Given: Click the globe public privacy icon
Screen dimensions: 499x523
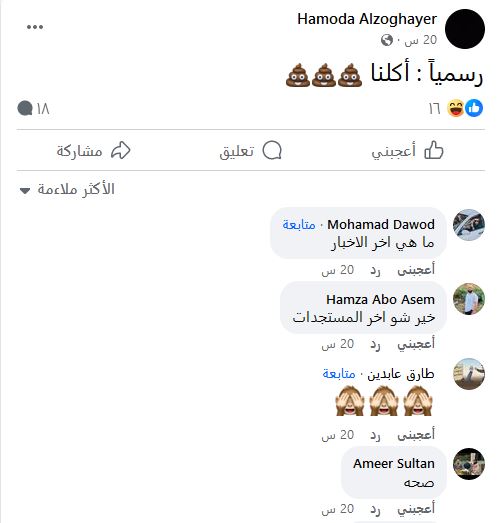Looking at the screenshot, I should [387, 40].
